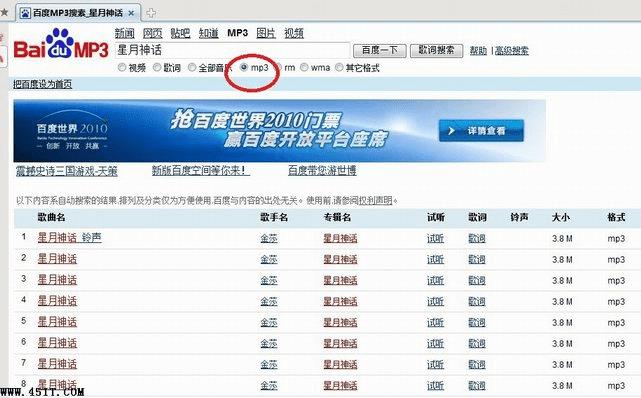Screen dimensions: 641x398
Task: Open the 百度世界2010 banner advertisement
Action: click(x=279, y=131)
